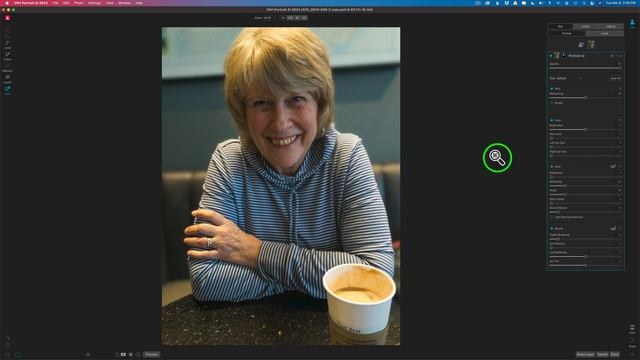Toggle the Face section on/off
The image size is (640, 360).
(x=552, y=120)
